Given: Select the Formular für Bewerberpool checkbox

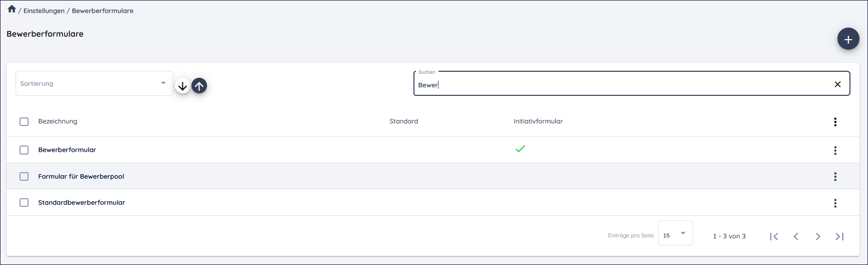Looking at the screenshot, I should click(x=24, y=176).
